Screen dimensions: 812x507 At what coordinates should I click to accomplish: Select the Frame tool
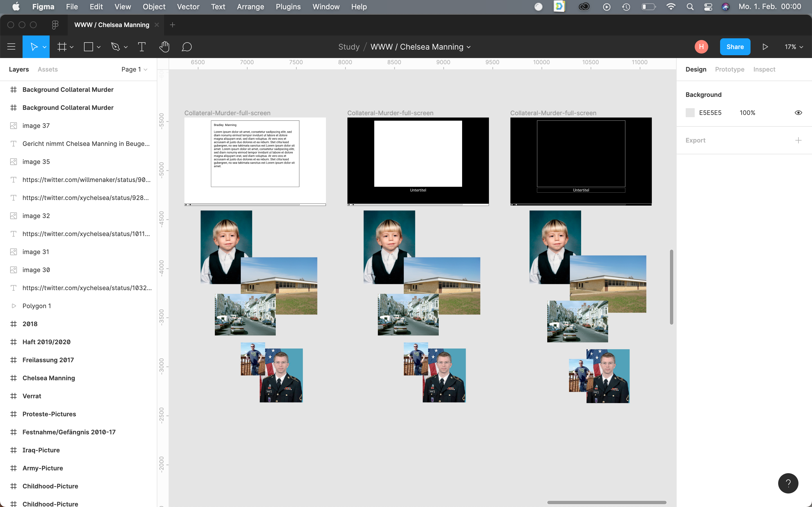[x=62, y=47]
